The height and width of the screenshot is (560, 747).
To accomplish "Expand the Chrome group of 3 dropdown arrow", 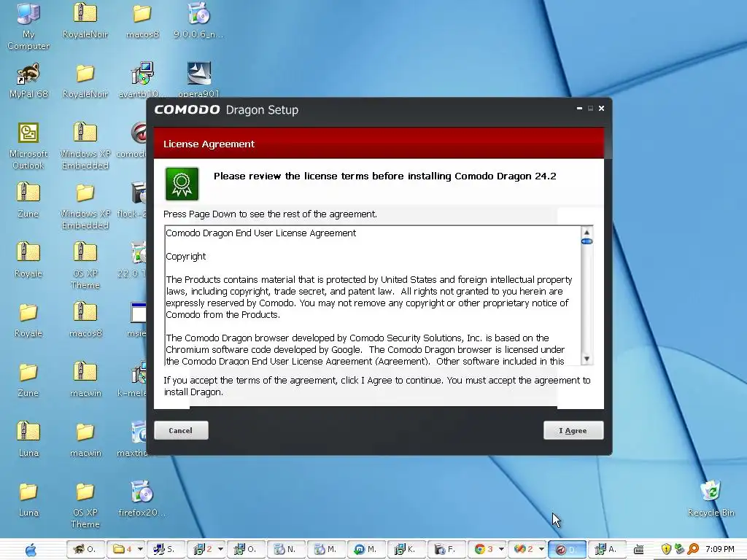I will pyautogui.click(x=500, y=550).
